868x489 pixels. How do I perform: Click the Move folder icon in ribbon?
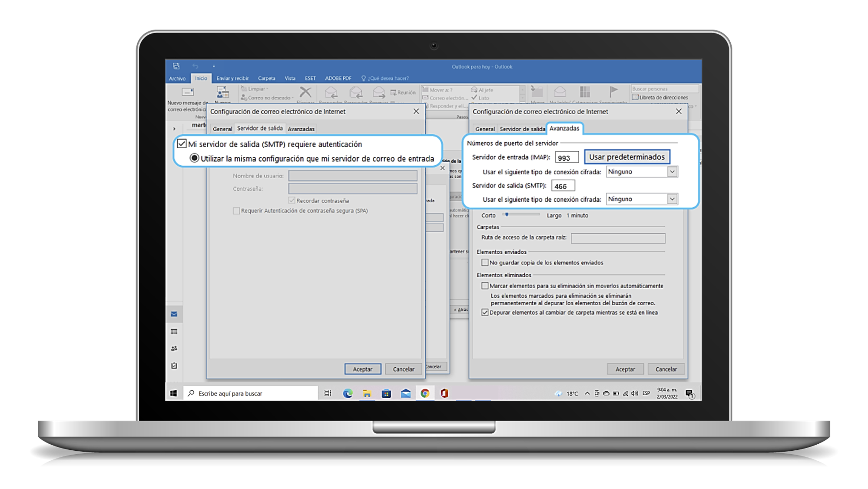pos(537,92)
